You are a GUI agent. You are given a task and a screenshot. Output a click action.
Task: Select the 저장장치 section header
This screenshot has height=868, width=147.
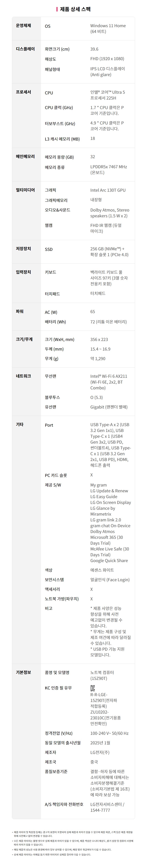pyautogui.click(x=24, y=249)
